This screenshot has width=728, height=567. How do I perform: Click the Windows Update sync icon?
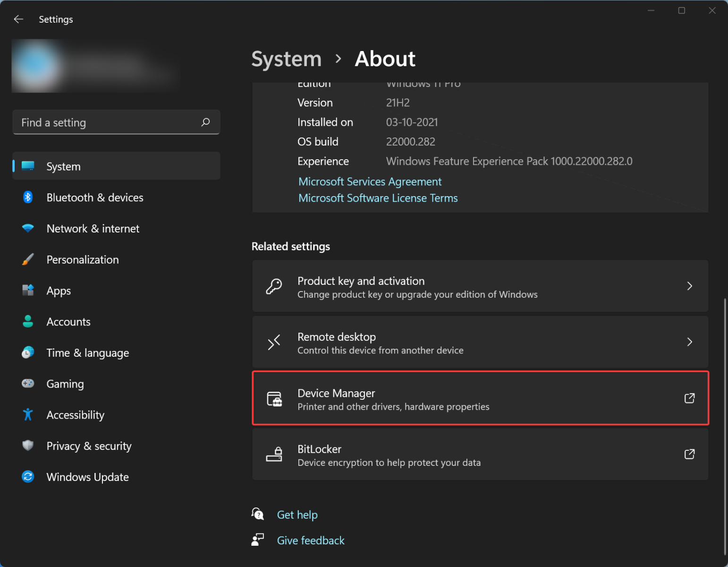tap(28, 477)
